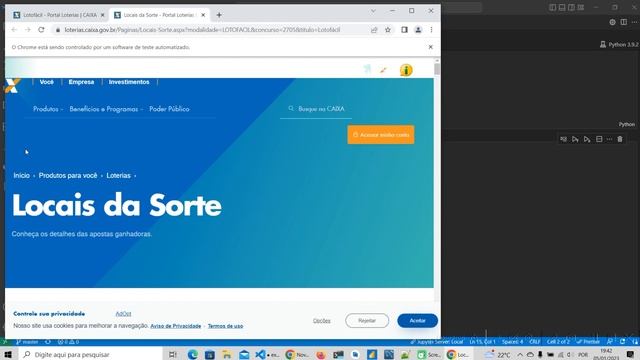Open Termos de uso link
Viewport: 640px width, 360px height.
coord(225,326)
